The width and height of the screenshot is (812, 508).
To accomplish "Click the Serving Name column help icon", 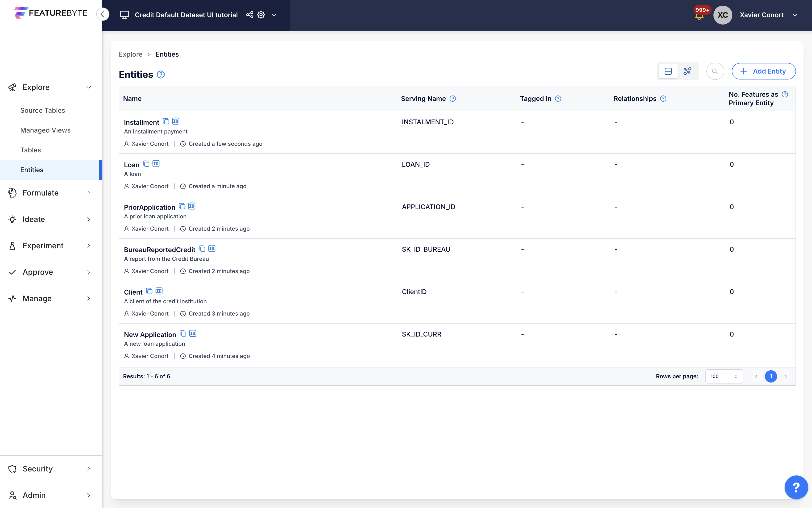I will 453,98.
